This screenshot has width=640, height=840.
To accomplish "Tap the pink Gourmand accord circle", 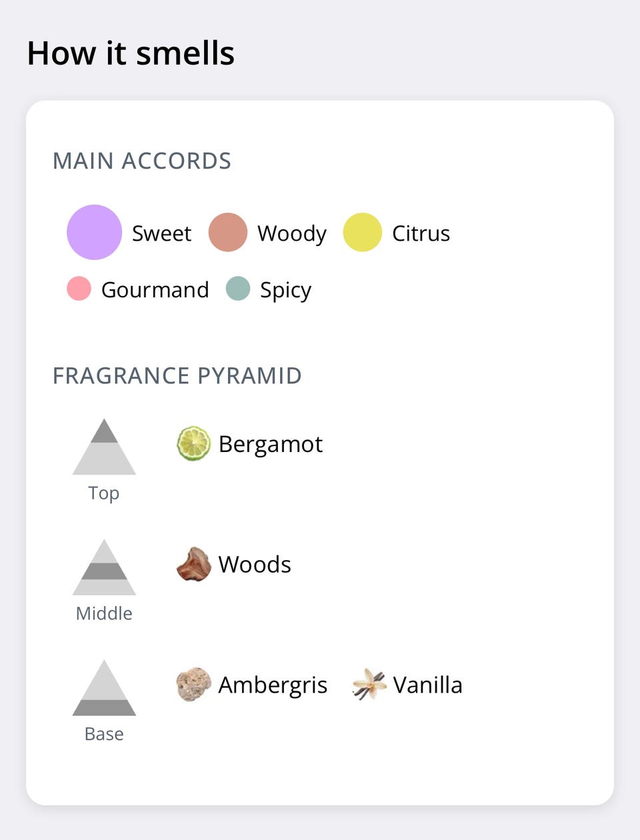I will pyautogui.click(x=79, y=289).
